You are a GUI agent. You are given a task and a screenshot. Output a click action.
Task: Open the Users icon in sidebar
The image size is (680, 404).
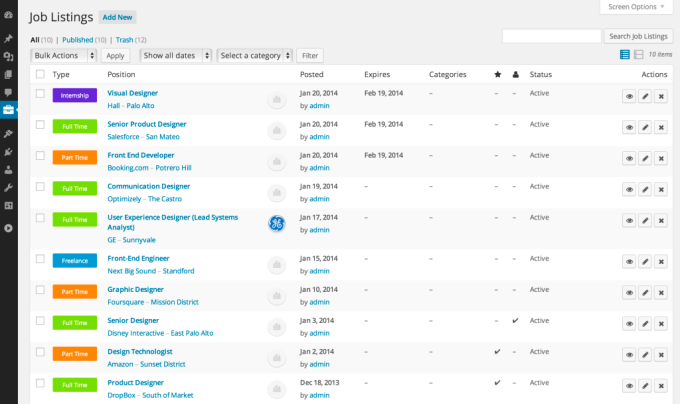(x=8, y=170)
